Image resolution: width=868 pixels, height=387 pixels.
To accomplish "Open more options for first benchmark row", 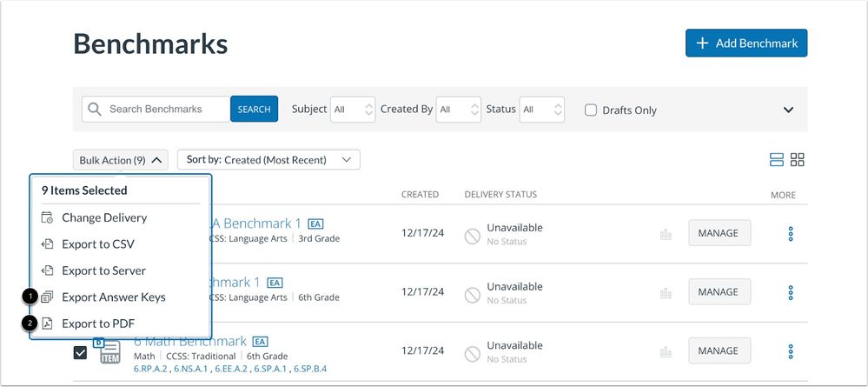I will tap(790, 233).
